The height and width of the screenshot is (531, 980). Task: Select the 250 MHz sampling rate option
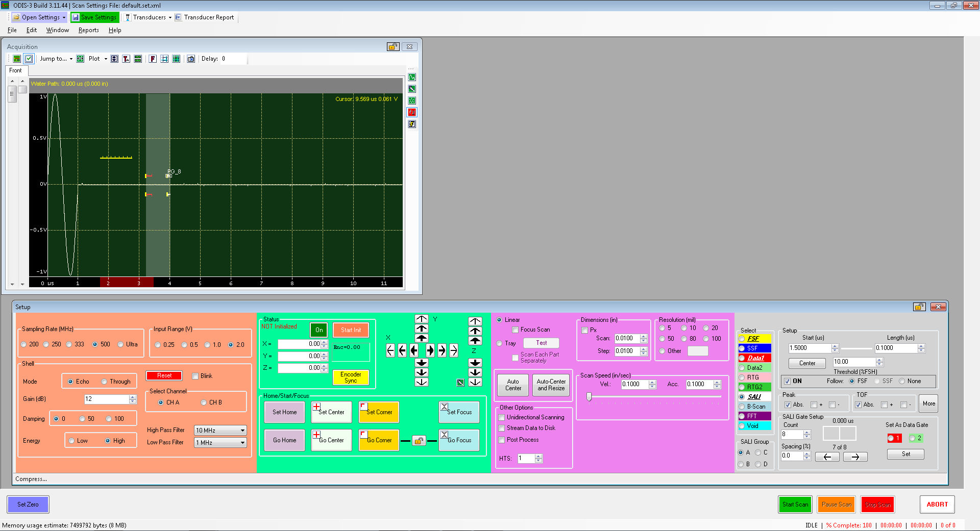(x=47, y=345)
